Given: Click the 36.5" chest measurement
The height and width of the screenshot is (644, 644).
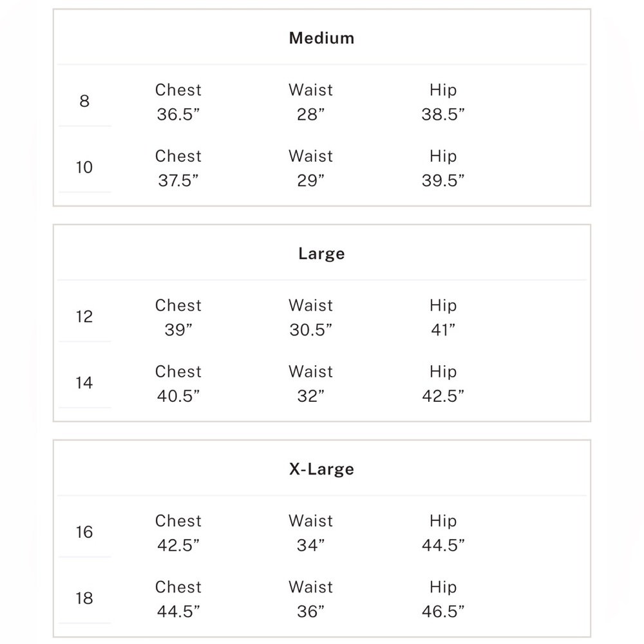Looking at the screenshot, I should [178, 115].
